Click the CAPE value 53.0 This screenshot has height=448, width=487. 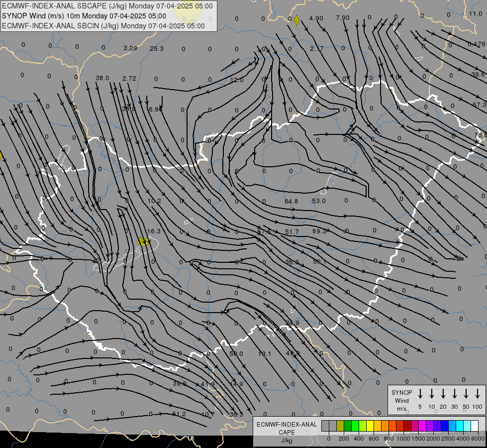pyautogui.click(x=319, y=201)
